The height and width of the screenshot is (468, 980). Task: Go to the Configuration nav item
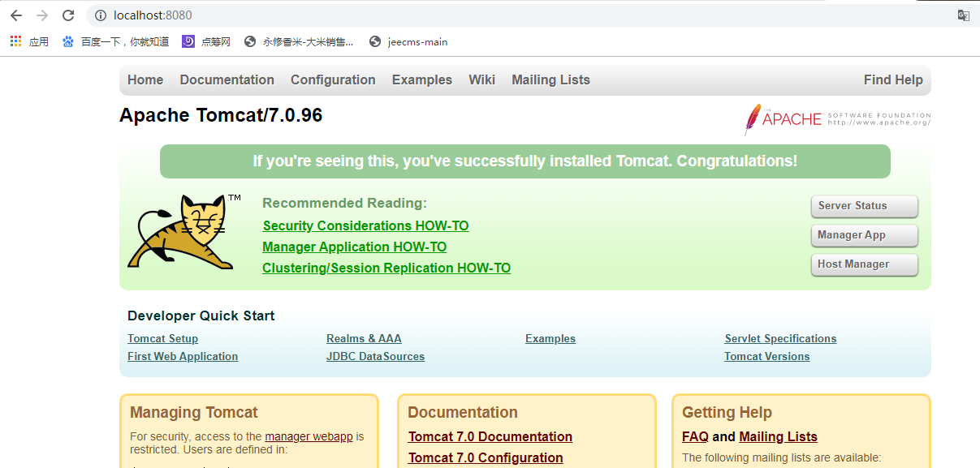click(x=333, y=79)
